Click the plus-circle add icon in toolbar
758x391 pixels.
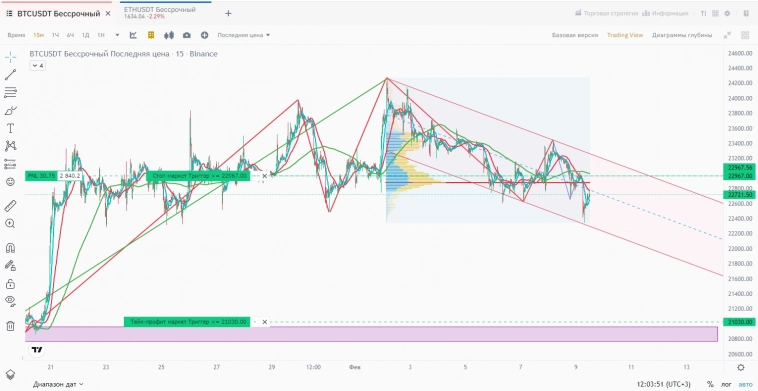(x=204, y=35)
